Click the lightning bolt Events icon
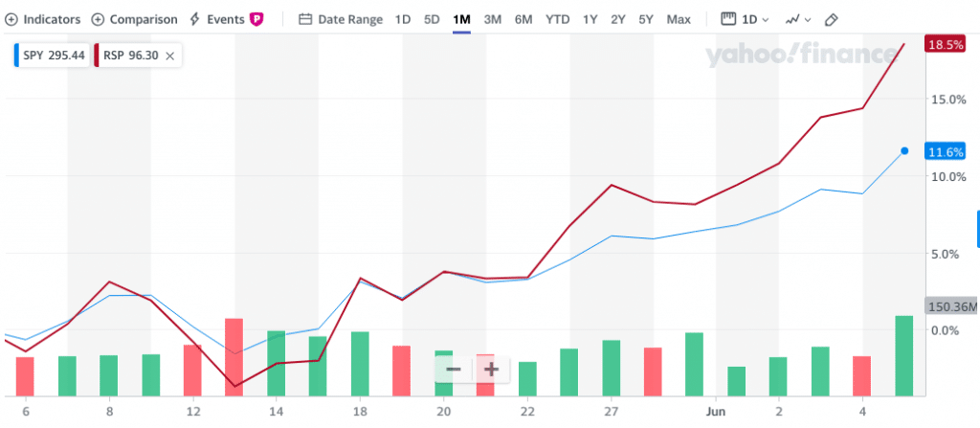 pos(194,19)
